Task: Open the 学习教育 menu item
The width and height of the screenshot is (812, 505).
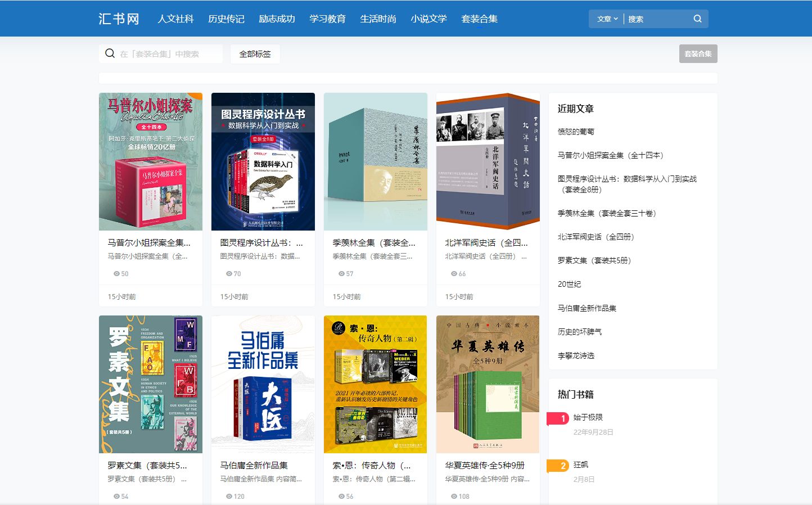Action: click(327, 19)
